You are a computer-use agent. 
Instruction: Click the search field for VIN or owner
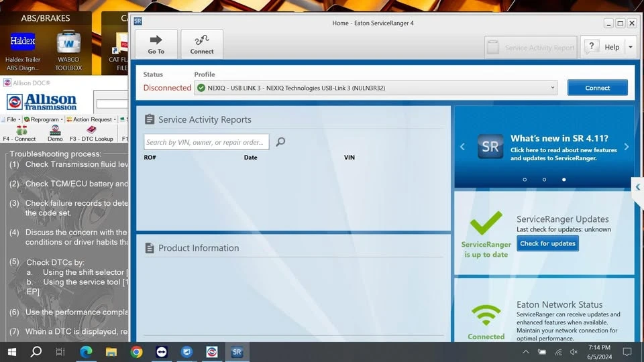pos(206,142)
